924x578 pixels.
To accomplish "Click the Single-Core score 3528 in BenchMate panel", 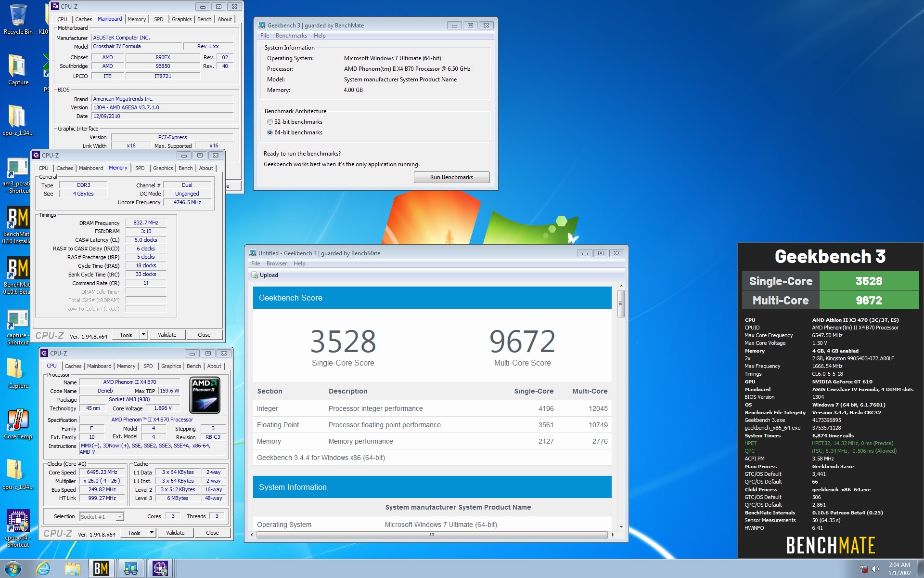I will (x=869, y=281).
